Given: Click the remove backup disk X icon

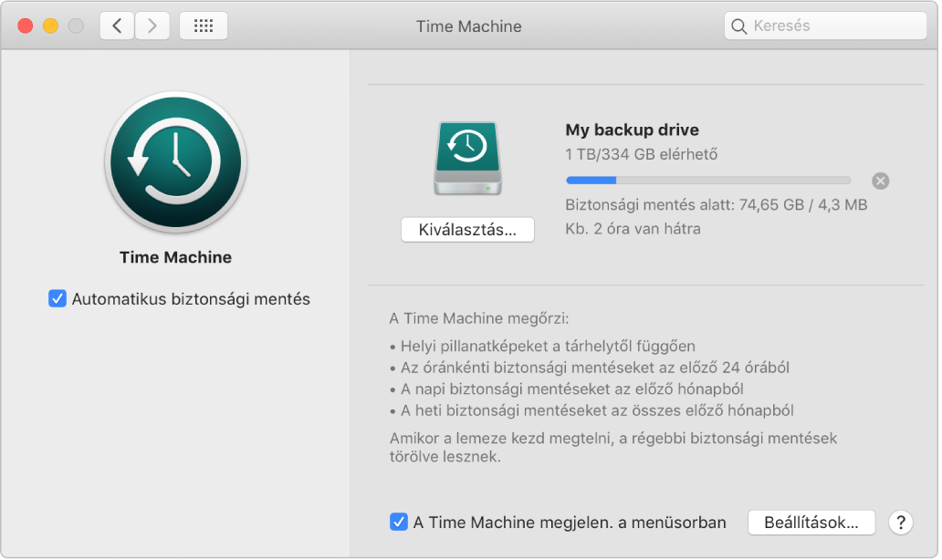Looking at the screenshot, I should 879,181.
